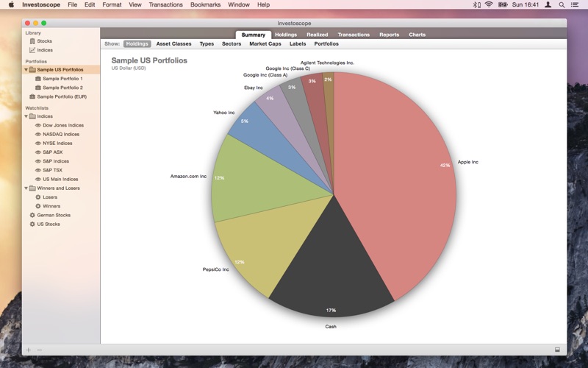Show breakdown by Labels
Screen dimensions: 588x368
pyautogui.click(x=298, y=44)
